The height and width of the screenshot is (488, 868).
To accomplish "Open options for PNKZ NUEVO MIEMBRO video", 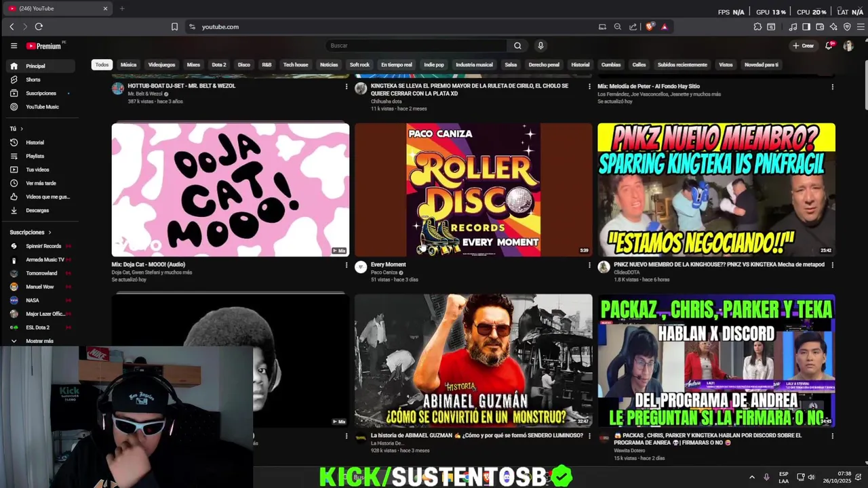I will click(x=832, y=265).
